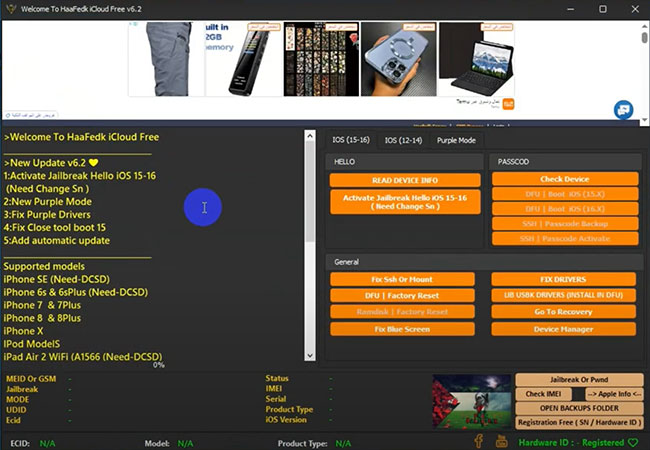Switch to the IOS (15-16) tab
This screenshot has height=450, width=650.
(351, 140)
